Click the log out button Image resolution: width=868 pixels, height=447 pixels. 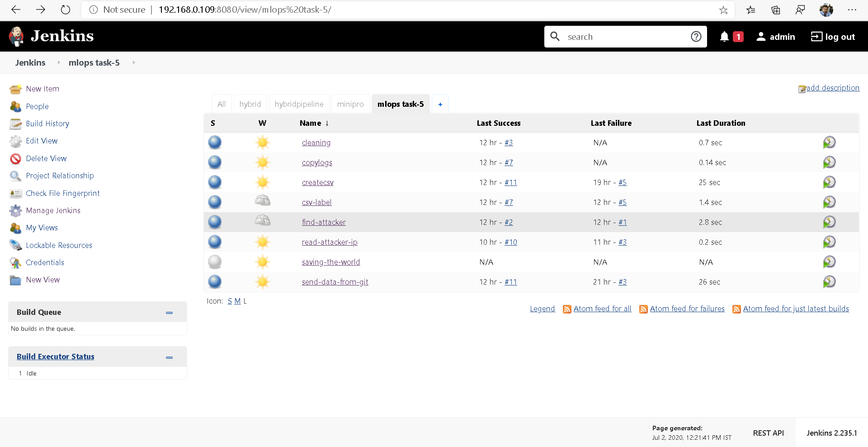pyautogui.click(x=833, y=37)
